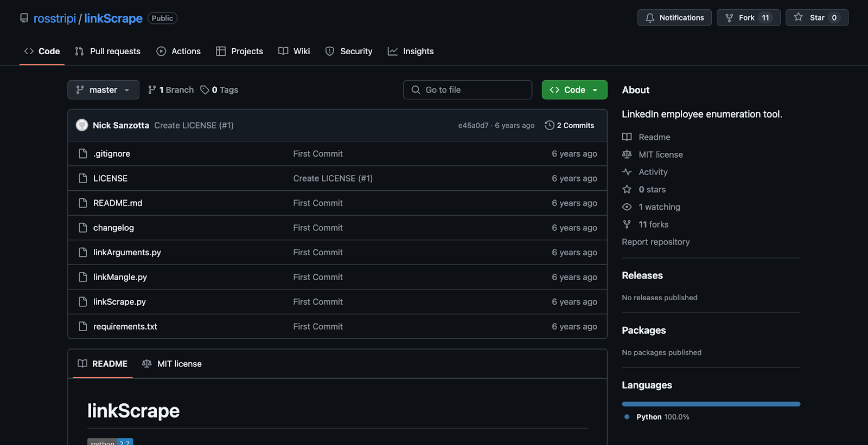Open the Releases heading link
Screen dimensions: 868x445
pyautogui.click(x=642, y=275)
